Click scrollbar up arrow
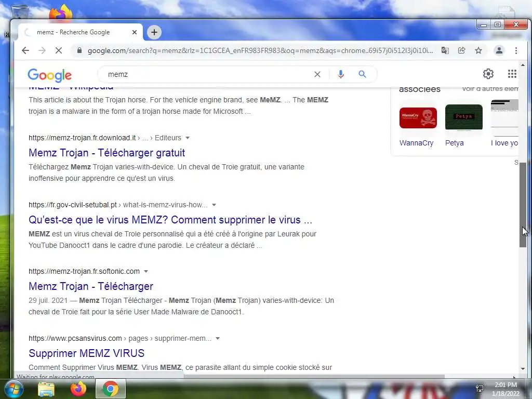Screen dimensions: 532x399 point(523,65)
